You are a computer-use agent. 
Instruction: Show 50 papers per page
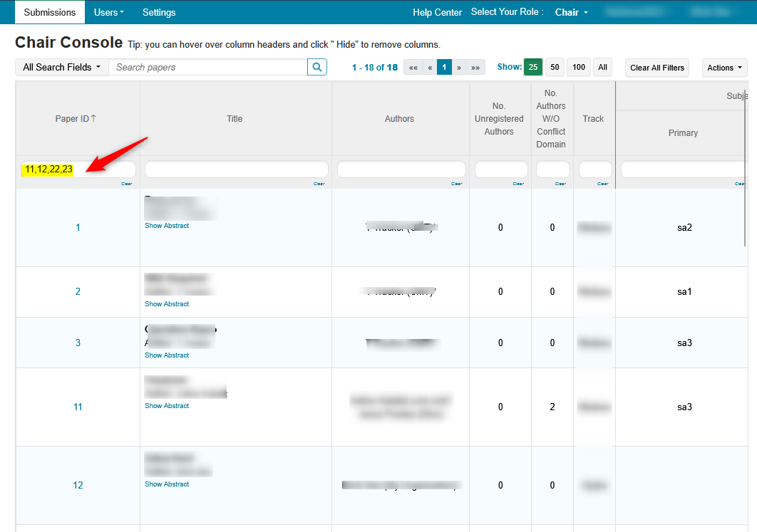[555, 67]
